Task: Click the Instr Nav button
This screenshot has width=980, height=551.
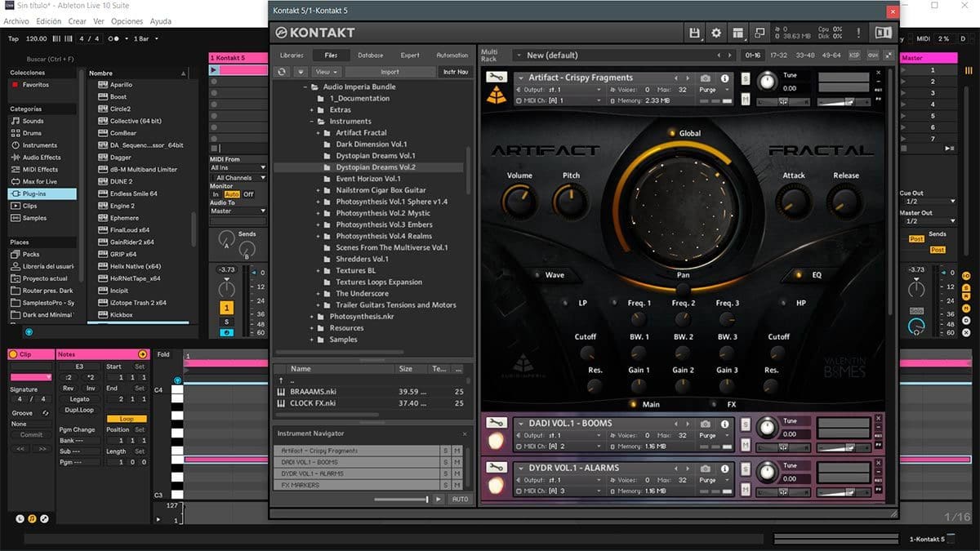Action: [x=455, y=72]
